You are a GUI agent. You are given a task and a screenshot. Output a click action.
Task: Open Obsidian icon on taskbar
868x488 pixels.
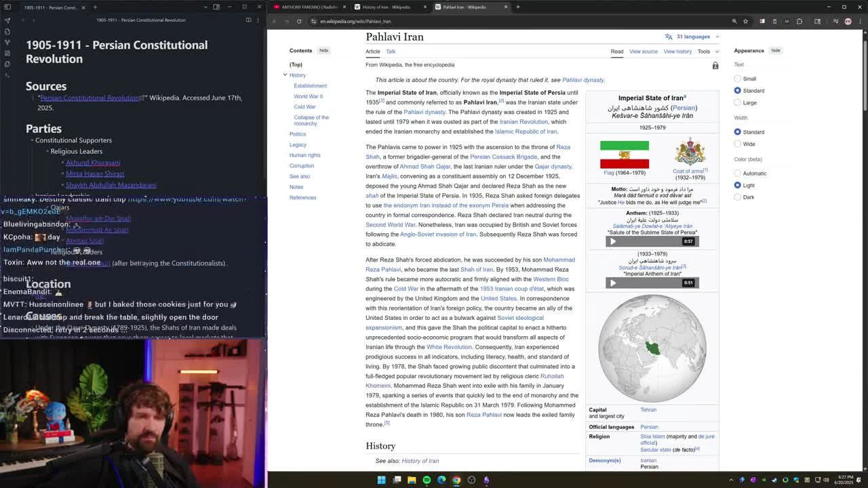(x=486, y=480)
